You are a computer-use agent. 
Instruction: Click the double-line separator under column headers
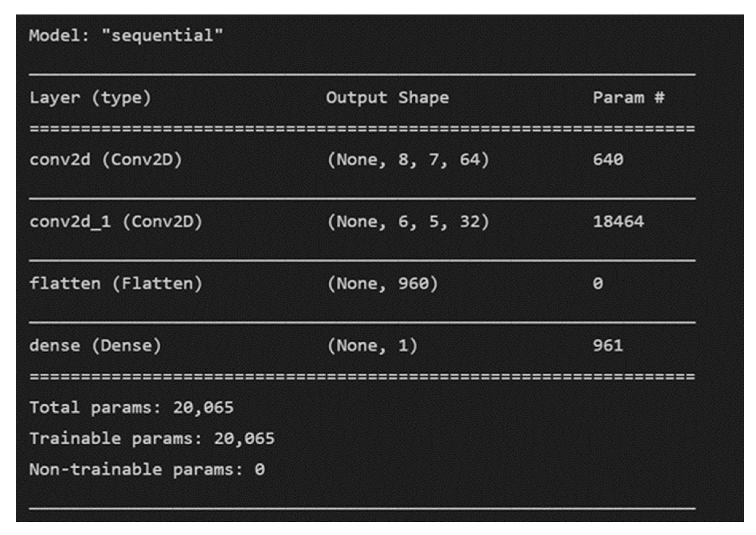(362, 128)
